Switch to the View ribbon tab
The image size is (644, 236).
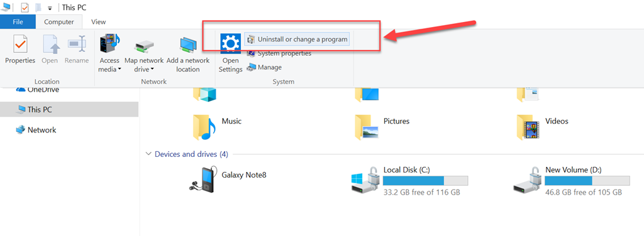point(99,22)
